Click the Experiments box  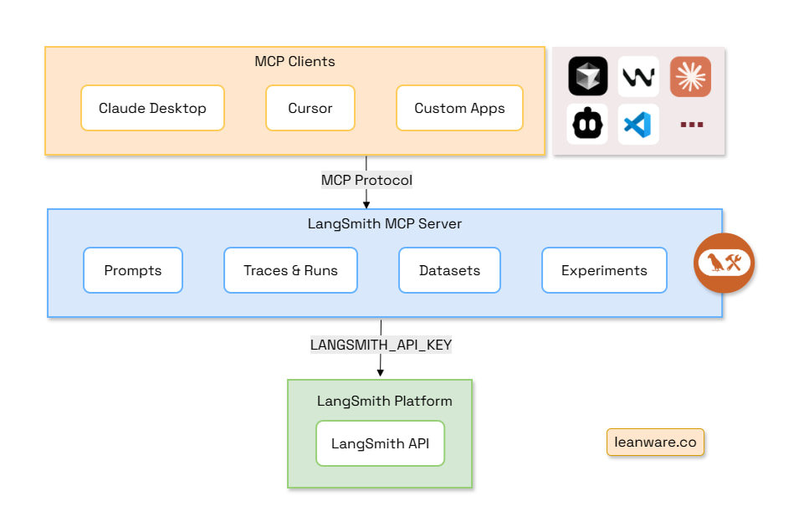pyautogui.click(x=604, y=270)
